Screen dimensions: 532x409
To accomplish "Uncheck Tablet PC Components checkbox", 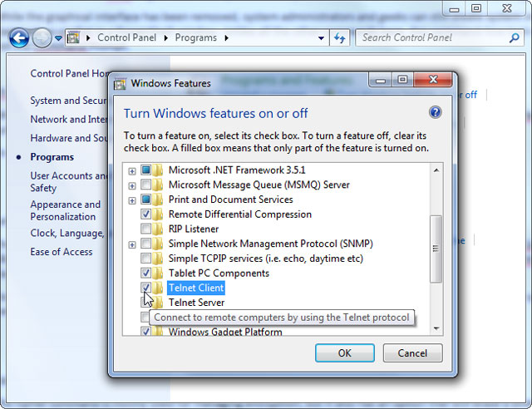I will 146,273.
